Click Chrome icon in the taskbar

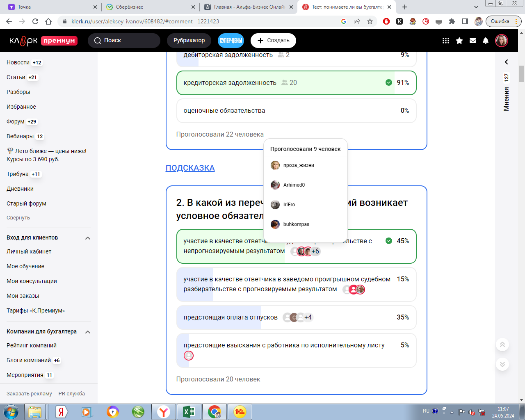(x=215, y=411)
